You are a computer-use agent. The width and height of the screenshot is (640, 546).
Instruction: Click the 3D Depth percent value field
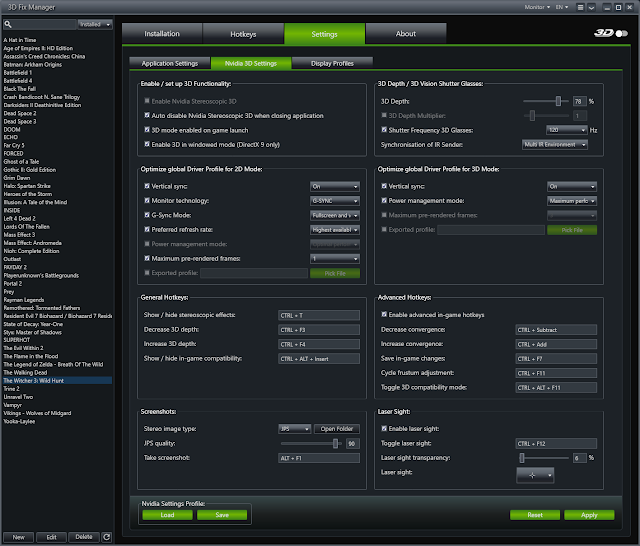click(580, 101)
